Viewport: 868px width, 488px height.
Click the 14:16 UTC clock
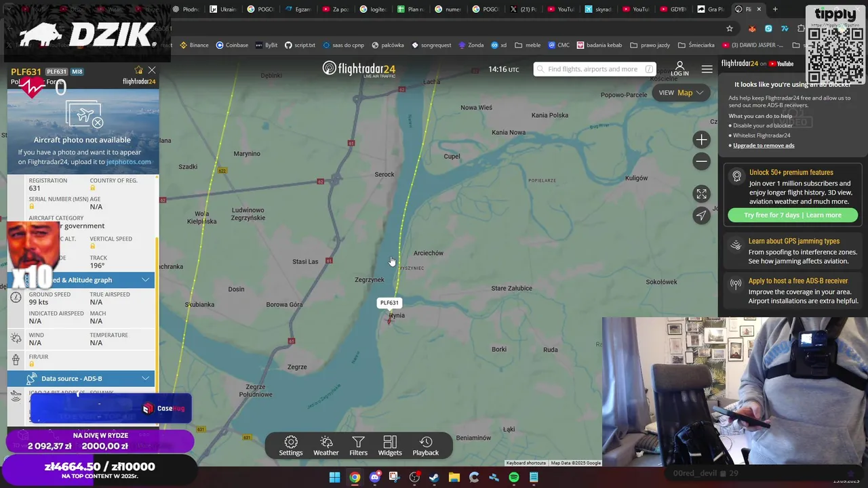click(503, 69)
